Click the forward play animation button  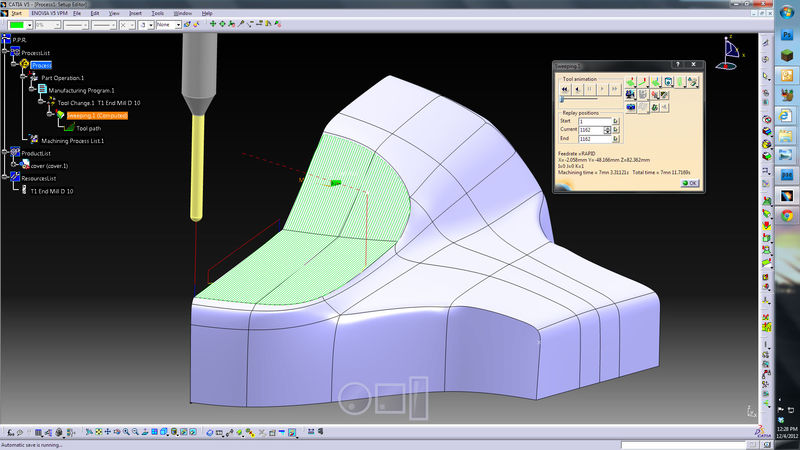coord(602,89)
